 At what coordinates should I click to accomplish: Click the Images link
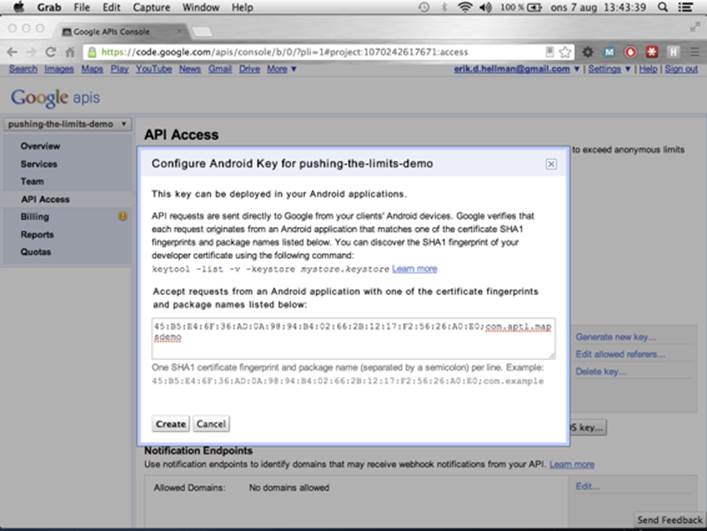pos(59,69)
